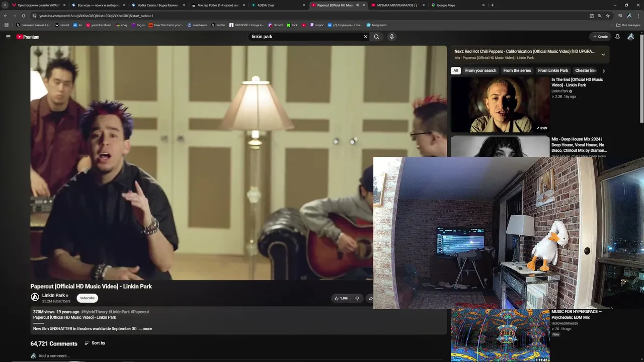Open the 'Linkin Park' channel name link
This screenshot has height=362, width=644.
coord(53,296)
